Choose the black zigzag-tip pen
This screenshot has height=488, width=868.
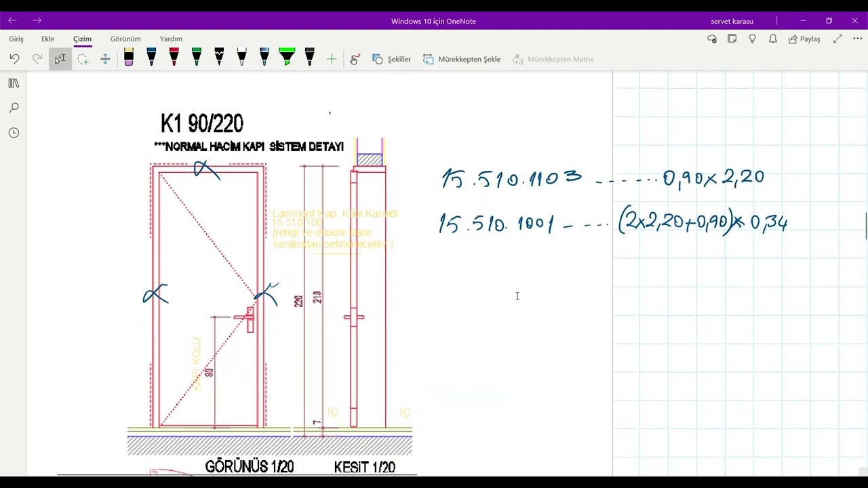(x=219, y=58)
